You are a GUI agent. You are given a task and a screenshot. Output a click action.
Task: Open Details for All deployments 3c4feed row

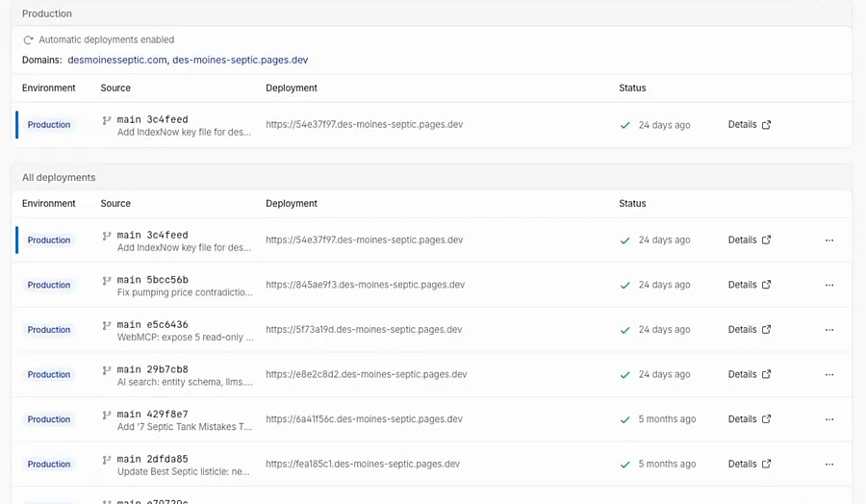click(x=749, y=240)
